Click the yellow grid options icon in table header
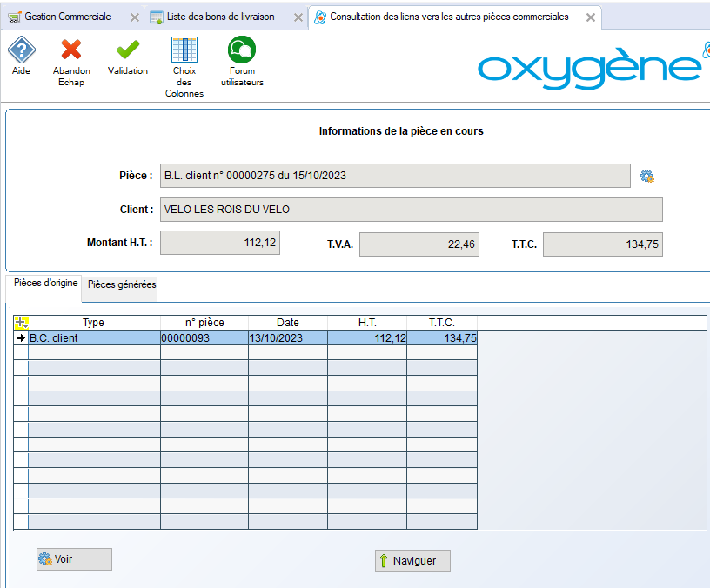 (x=21, y=323)
